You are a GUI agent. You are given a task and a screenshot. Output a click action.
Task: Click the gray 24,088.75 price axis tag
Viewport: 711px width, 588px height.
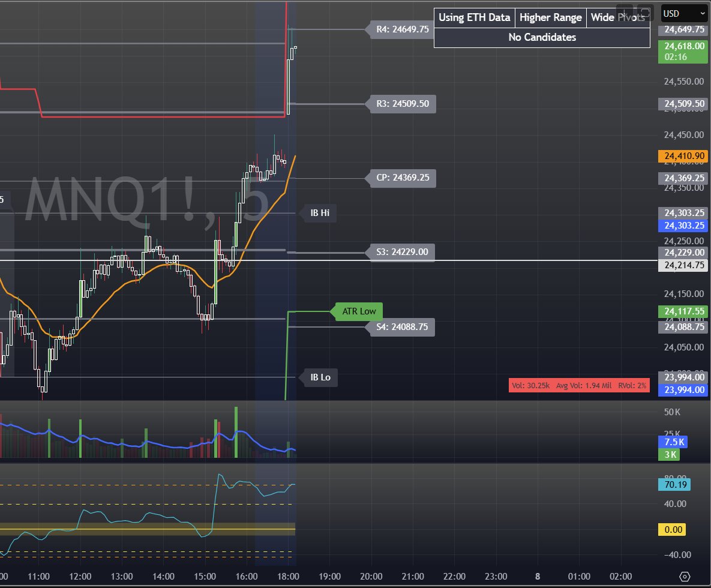tap(683, 327)
